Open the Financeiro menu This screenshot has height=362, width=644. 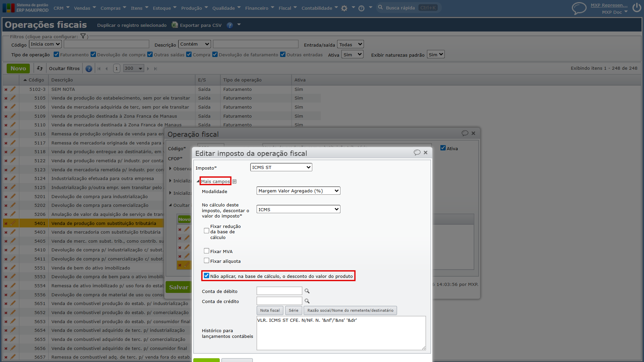pos(259,8)
